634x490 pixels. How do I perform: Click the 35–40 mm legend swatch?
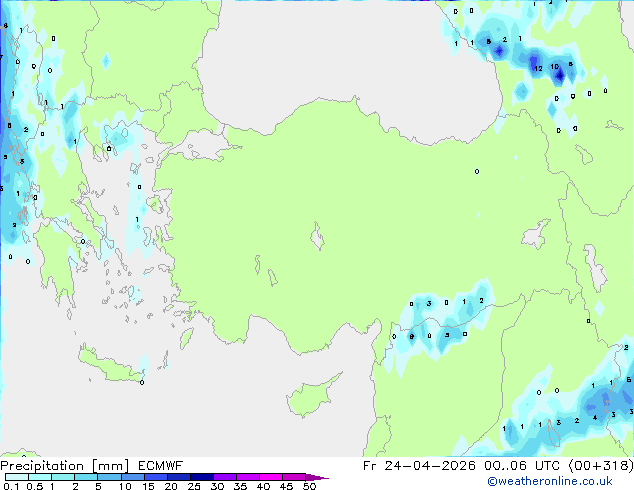click(x=247, y=477)
